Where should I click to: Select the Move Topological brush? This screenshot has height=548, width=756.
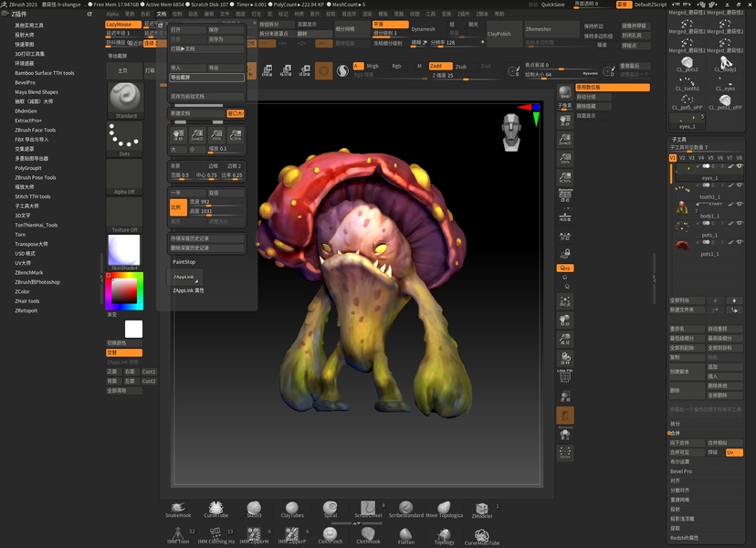coord(444,510)
